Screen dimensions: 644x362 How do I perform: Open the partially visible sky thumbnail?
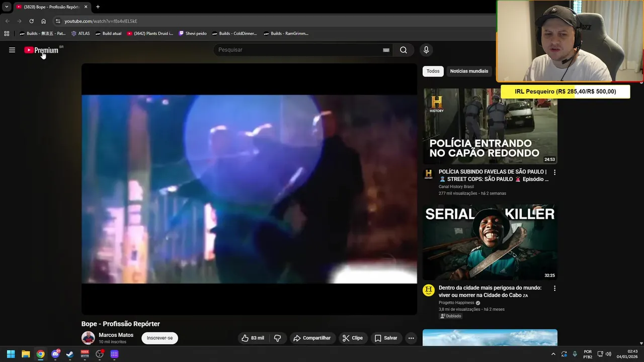click(x=490, y=337)
